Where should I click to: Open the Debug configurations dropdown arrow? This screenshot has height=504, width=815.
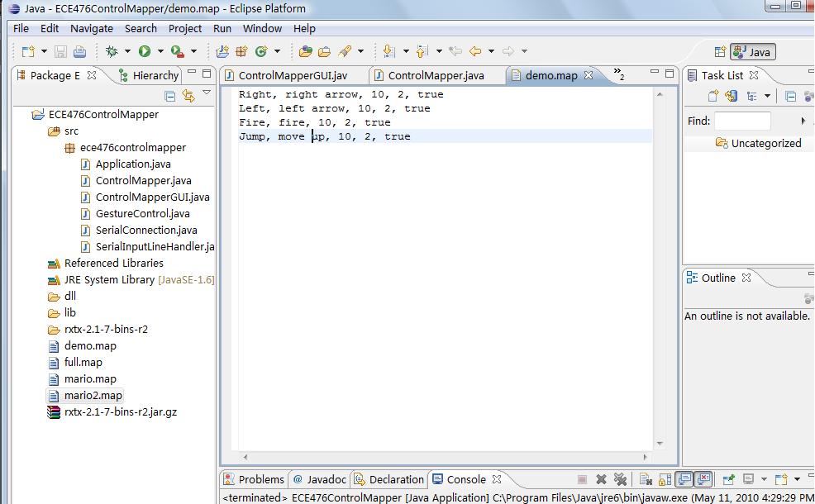coord(127,51)
